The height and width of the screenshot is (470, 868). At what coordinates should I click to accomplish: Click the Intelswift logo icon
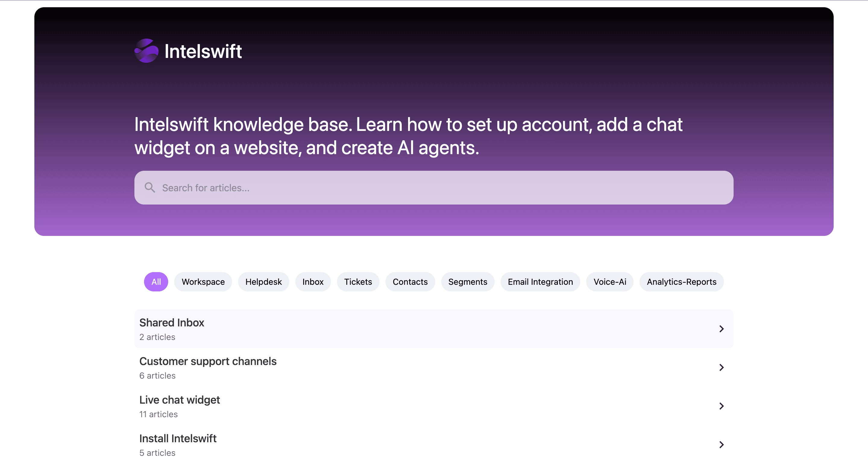coord(146,51)
